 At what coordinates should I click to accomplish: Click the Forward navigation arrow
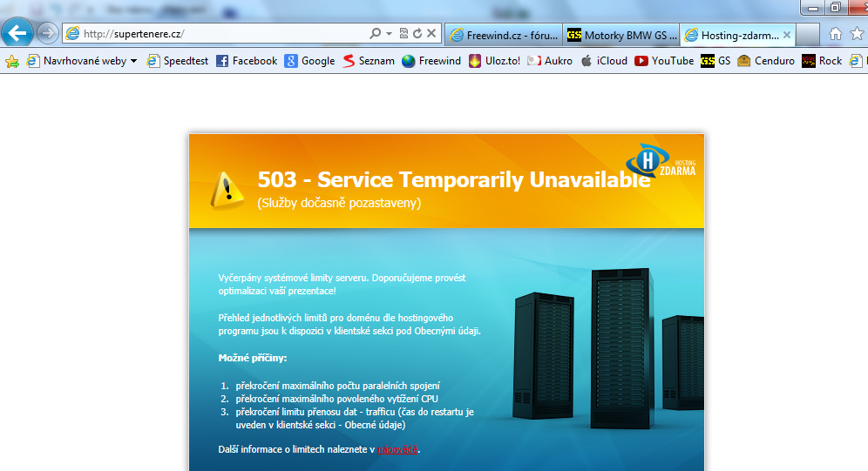pos(48,34)
